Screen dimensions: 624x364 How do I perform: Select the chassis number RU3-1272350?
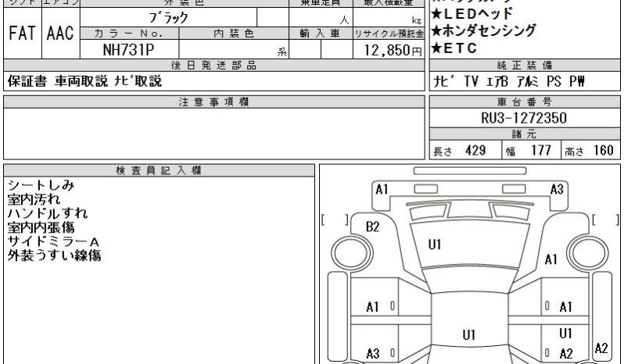click(x=524, y=118)
